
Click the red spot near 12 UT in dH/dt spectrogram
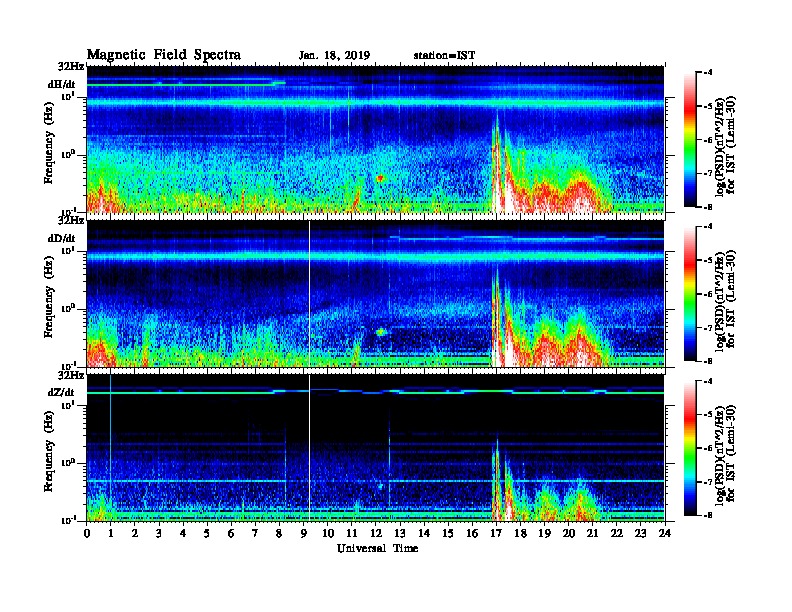(380, 178)
